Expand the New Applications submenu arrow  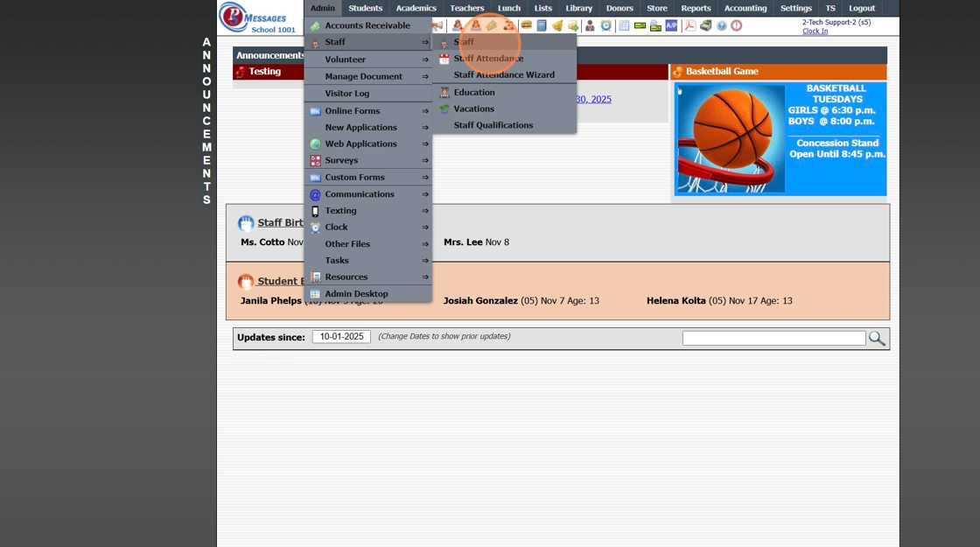(425, 128)
